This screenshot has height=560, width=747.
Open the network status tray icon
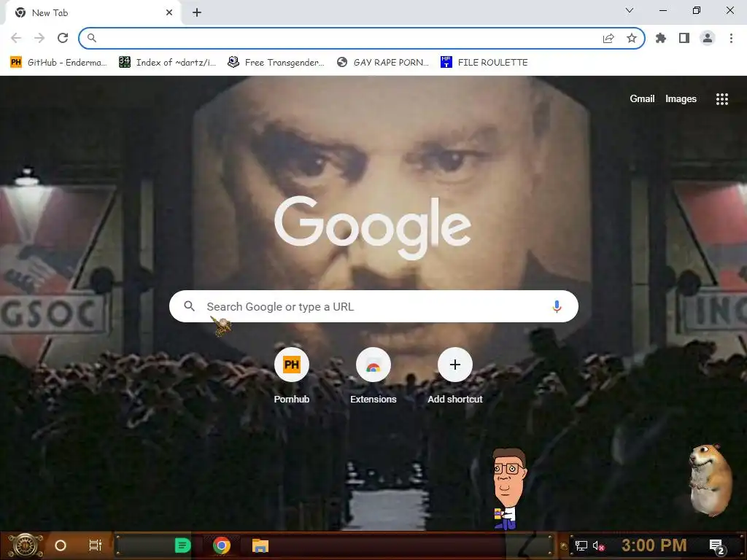pos(581,545)
